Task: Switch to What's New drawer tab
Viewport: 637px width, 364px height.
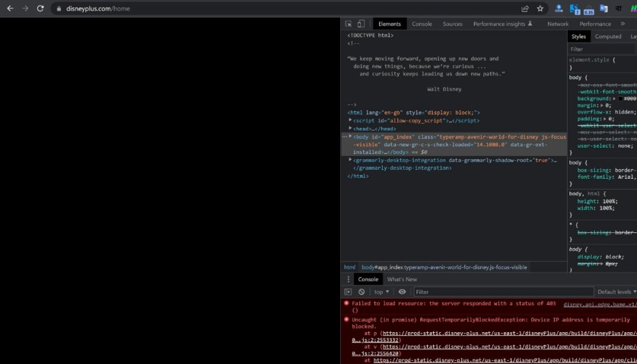Action: [402, 279]
